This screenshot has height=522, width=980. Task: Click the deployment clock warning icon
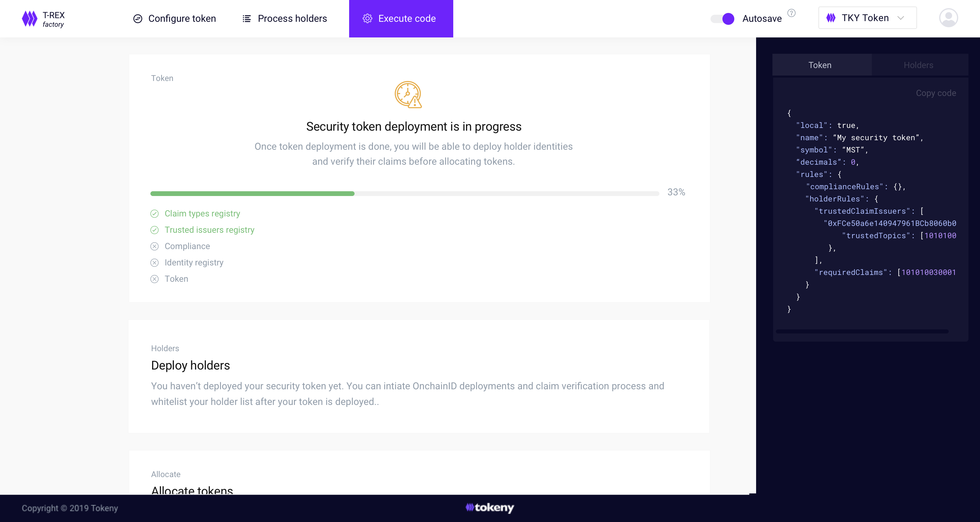[408, 95]
